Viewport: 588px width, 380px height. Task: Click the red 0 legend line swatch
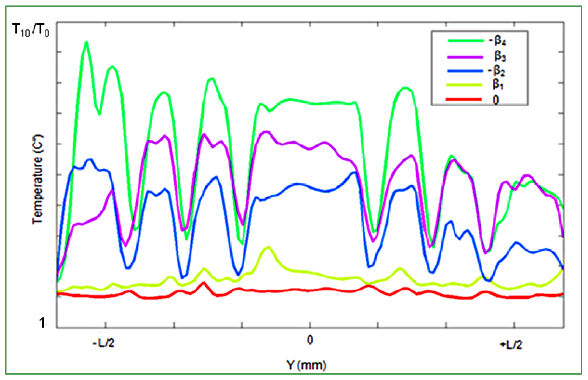click(464, 99)
